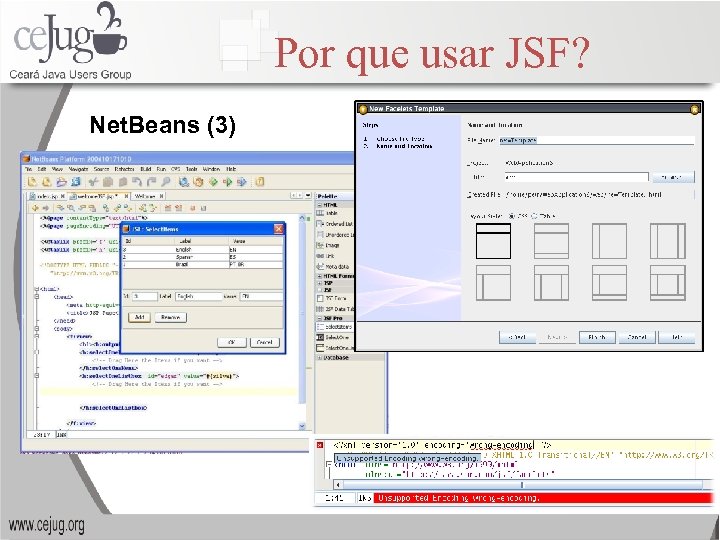This screenshot has height=540, width=720.
Task: Select the JSF Data Table palette item
Action: pyautogui.click(x=335, y=309)
